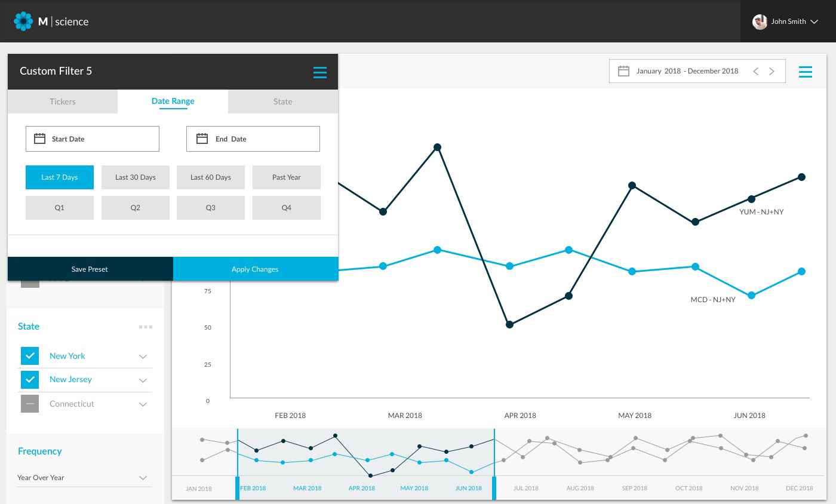The image size is (836, 504).
Task: Expand the New Jersey row chevron
Action: point(143,380)
